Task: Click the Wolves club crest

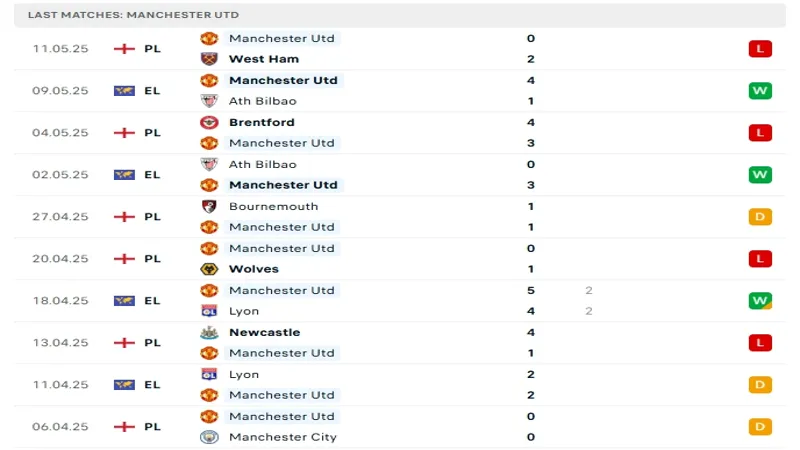Action: click(209, 269)
